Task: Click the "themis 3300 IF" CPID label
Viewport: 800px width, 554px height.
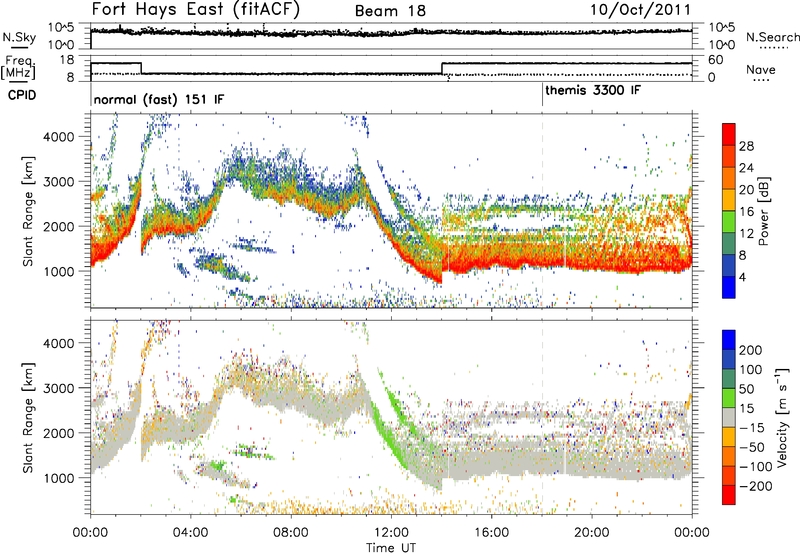Action: coord(593,90)
